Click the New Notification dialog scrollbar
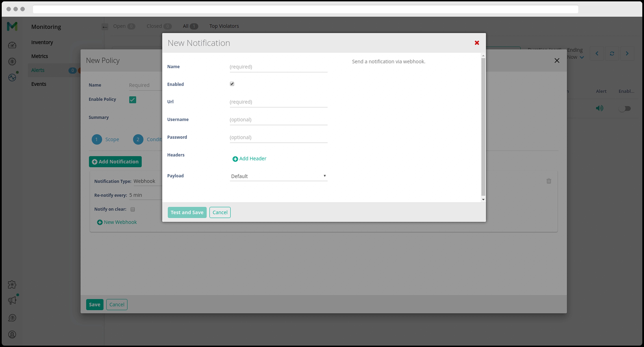 pyautogui.click(x=483, y=126)
